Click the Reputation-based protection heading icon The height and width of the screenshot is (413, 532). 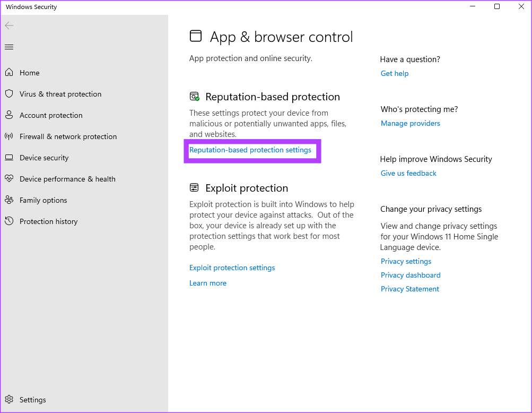[x=195, y=97]
